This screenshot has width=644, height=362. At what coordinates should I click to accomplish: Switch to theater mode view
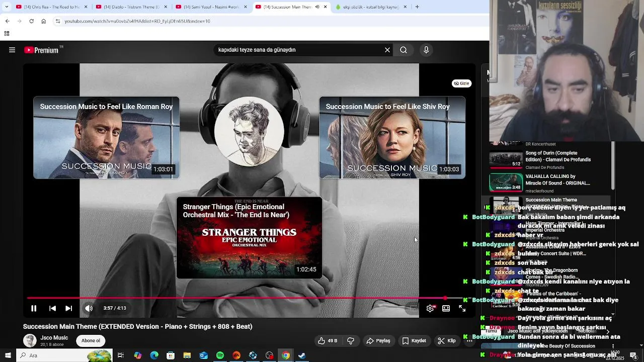click(446, 308)
